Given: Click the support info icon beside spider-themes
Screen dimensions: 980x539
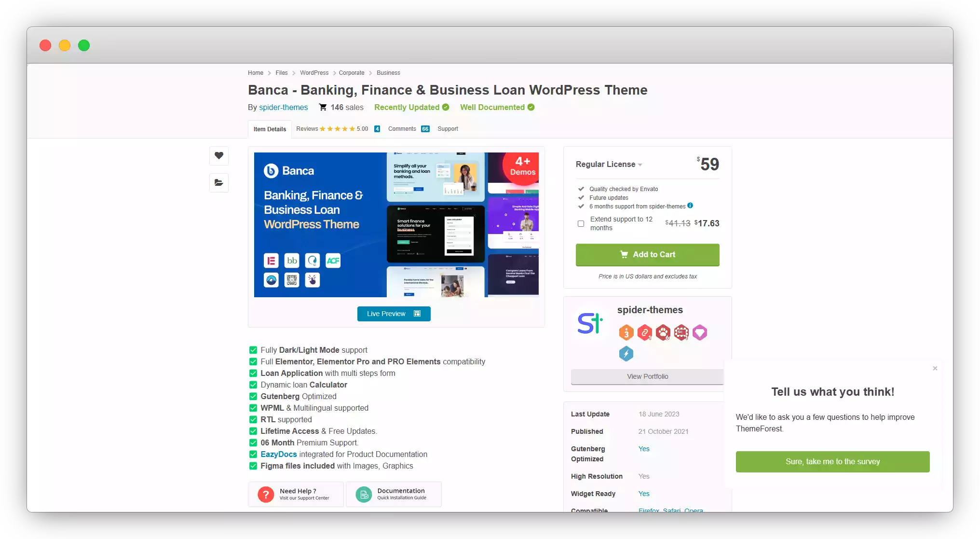Looking at the screenshot, I should pyautogui.click(x=690, y=206).
